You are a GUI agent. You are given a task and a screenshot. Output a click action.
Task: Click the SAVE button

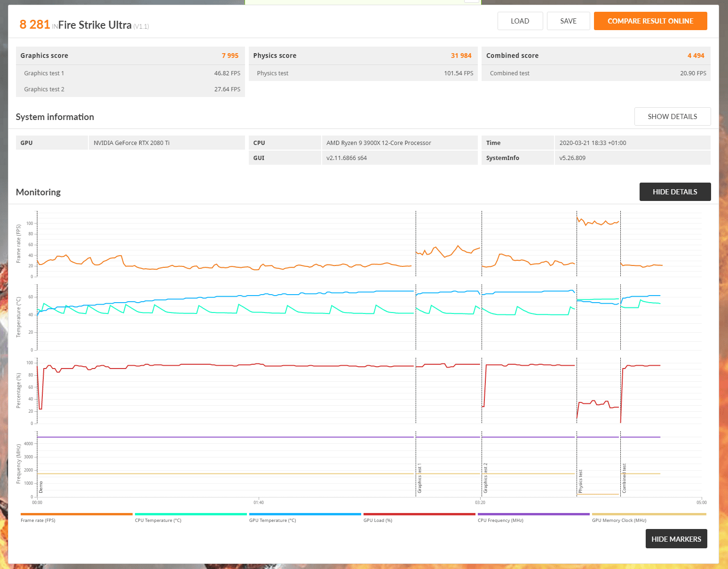568,21
